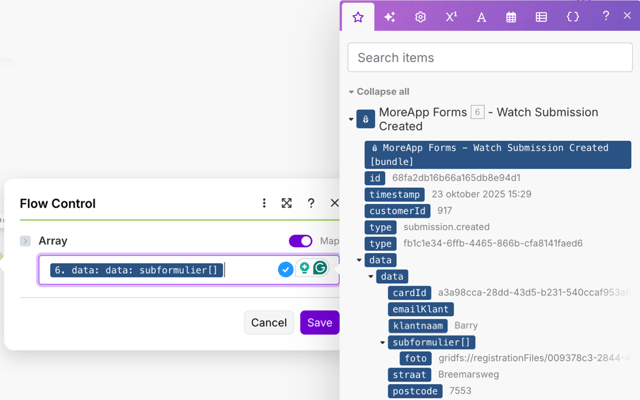Select the starred items tab
The image size is (640, 400).
pos(358,17)
